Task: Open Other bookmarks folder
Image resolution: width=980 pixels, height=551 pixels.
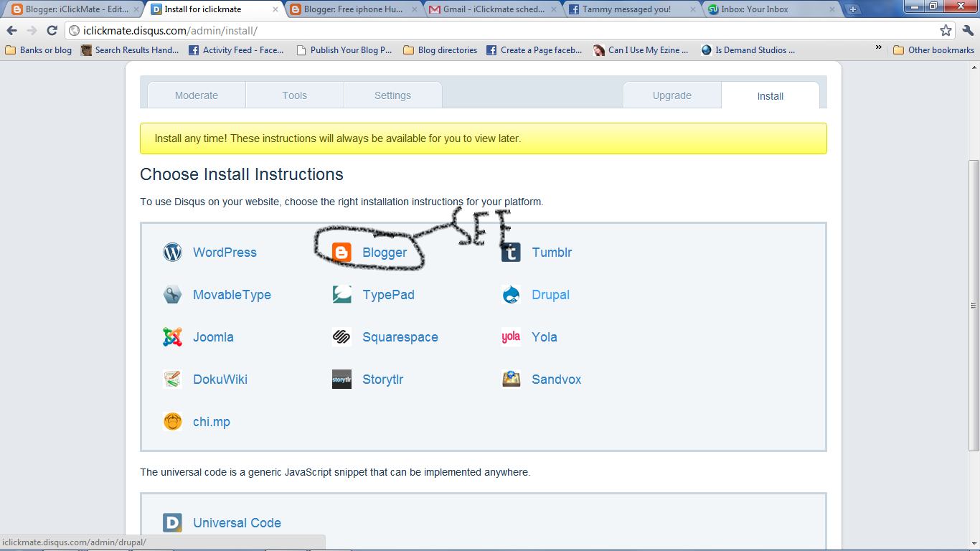Action: (x=933, y=50)
